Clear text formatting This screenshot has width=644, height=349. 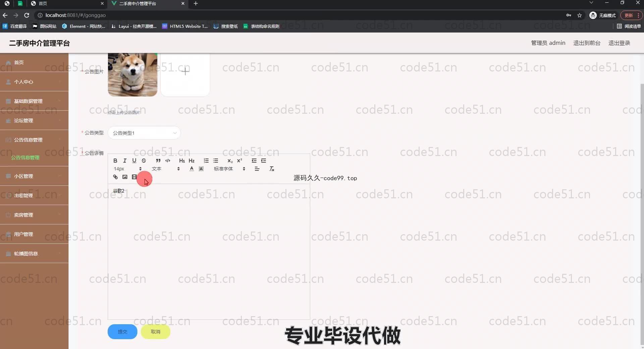tap(272, 169)
